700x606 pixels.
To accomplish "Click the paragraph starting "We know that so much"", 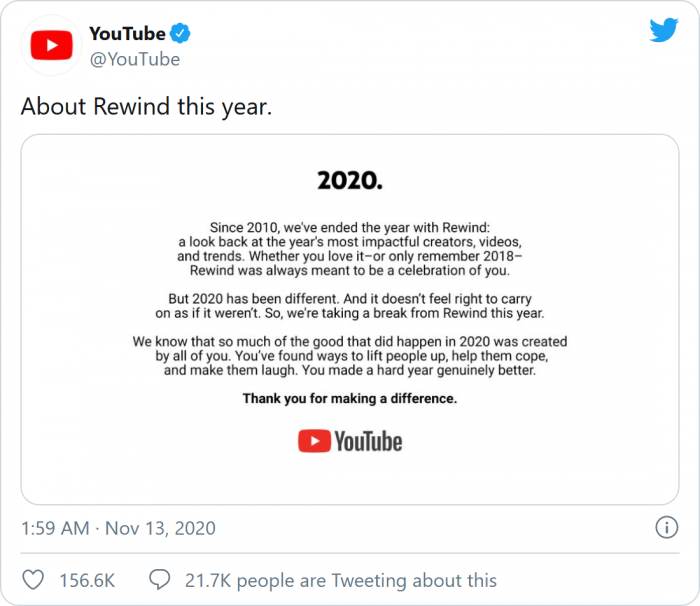I will pyautogui.click(x=350, y=355).
